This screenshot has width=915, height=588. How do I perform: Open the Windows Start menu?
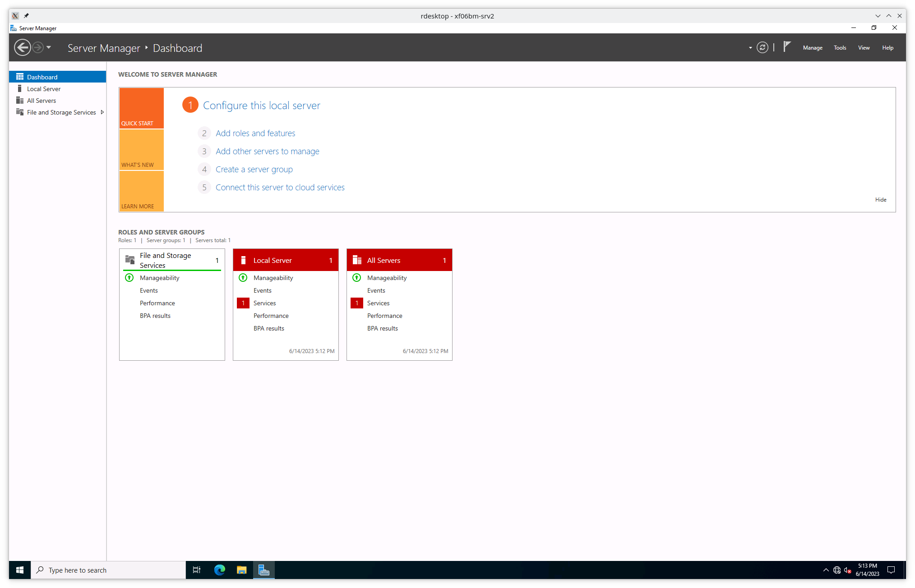point(20,570)
